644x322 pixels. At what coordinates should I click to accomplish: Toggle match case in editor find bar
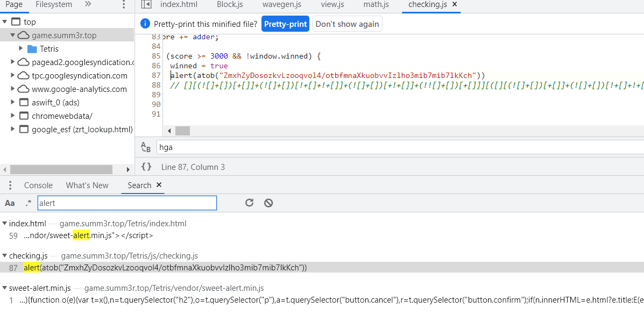(x=145, y=147)
